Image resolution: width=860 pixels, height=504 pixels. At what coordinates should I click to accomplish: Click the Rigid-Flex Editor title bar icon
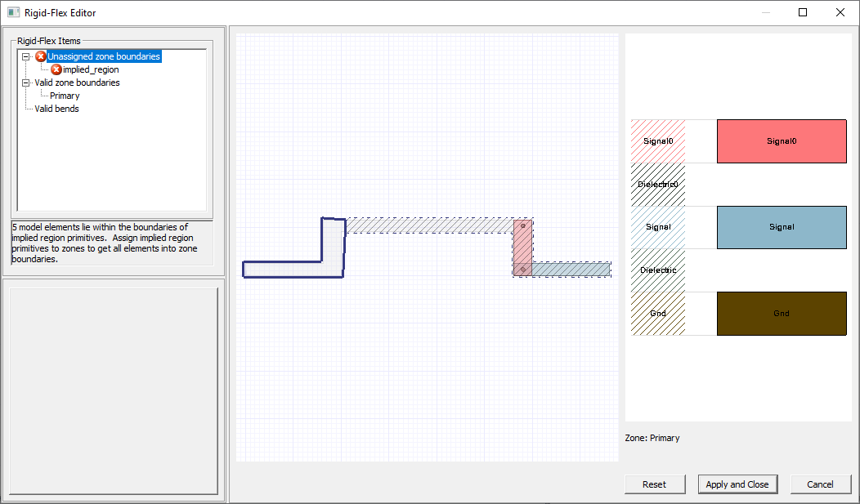[12, 12]
